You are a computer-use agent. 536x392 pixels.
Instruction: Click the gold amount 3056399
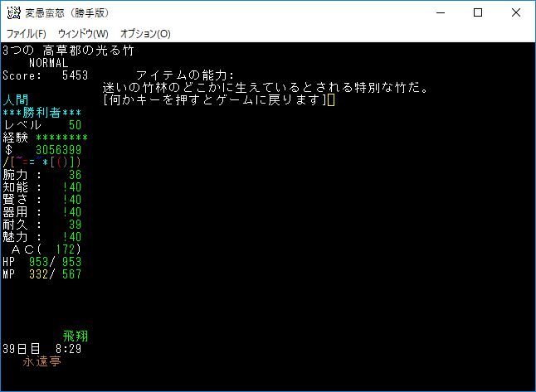(58, 150)
